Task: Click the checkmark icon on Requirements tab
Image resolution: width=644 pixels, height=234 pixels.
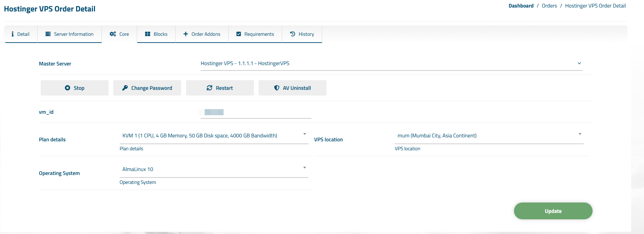Action: tap(238, 34)
